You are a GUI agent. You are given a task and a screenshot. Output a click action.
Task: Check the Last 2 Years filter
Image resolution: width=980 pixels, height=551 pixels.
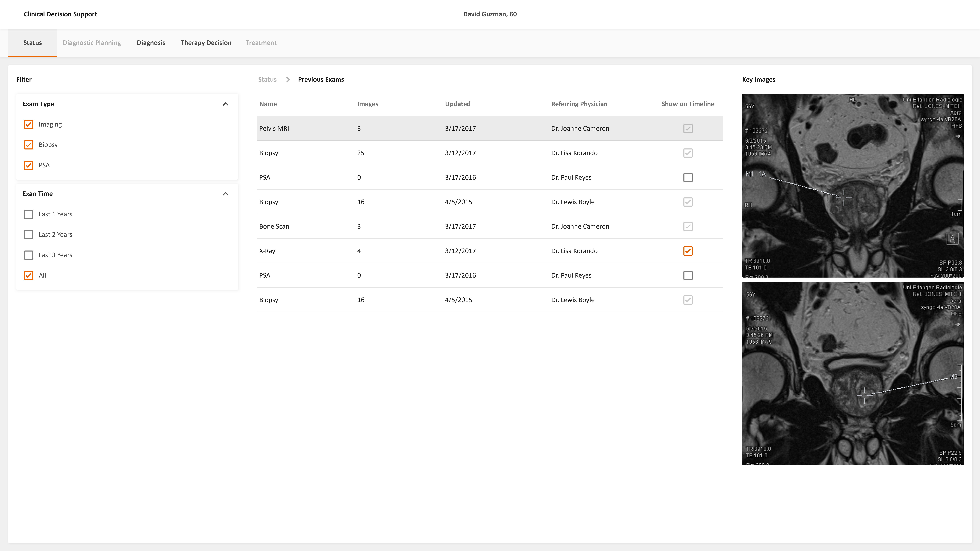(29, 235)
